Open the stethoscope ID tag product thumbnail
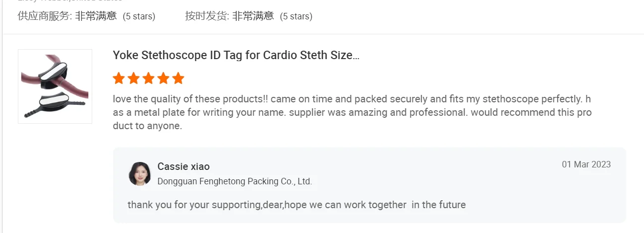This screenshot has height=233, width=644. click(x=55, y=86)
